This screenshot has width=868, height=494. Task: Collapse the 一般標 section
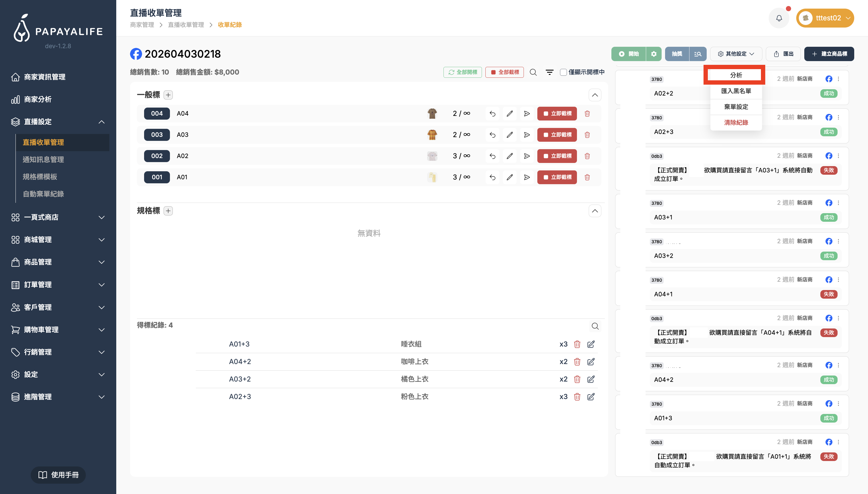pyautogui.click(x=595, y=95)
